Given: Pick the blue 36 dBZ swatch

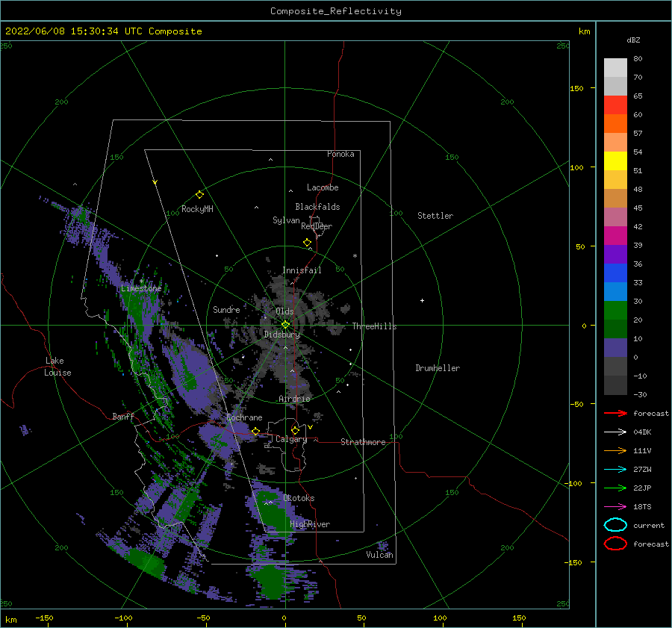Looking at the screenshot, I should click(x=615, y=273).
